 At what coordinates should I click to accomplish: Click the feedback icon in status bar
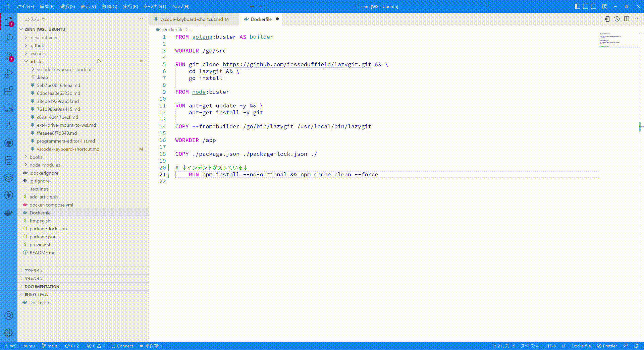point(625,346)
